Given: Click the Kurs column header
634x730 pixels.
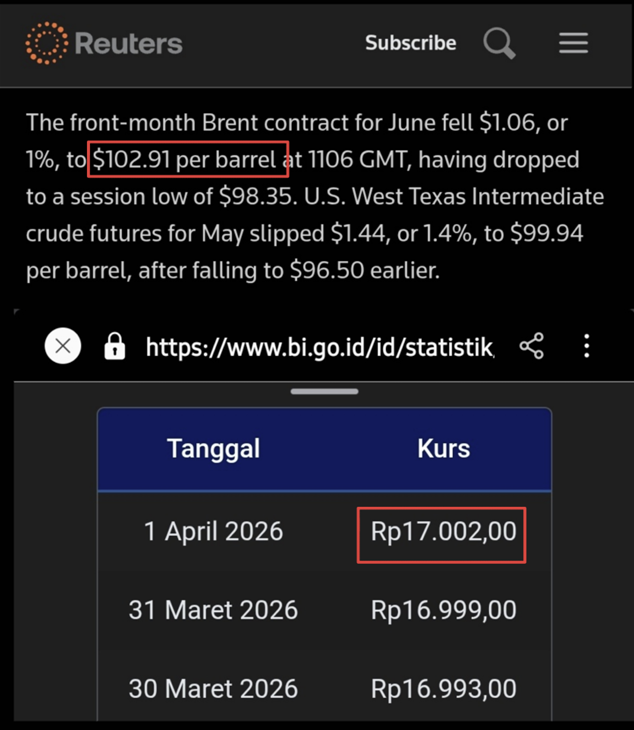Looking at the screenshot, I should click(x=443, y=448).
